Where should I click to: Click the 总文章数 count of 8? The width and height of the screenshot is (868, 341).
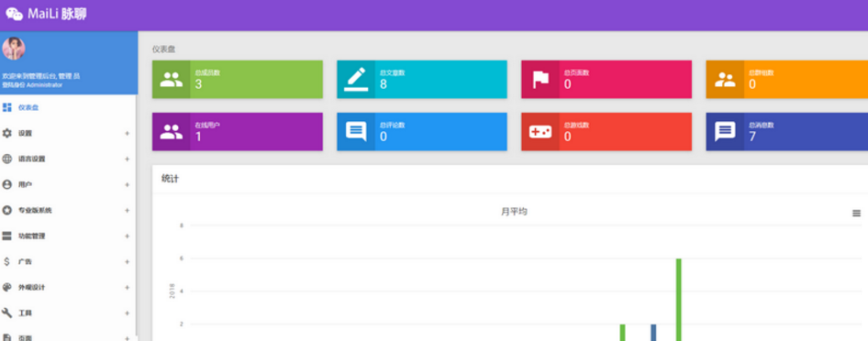coord(383,84)
